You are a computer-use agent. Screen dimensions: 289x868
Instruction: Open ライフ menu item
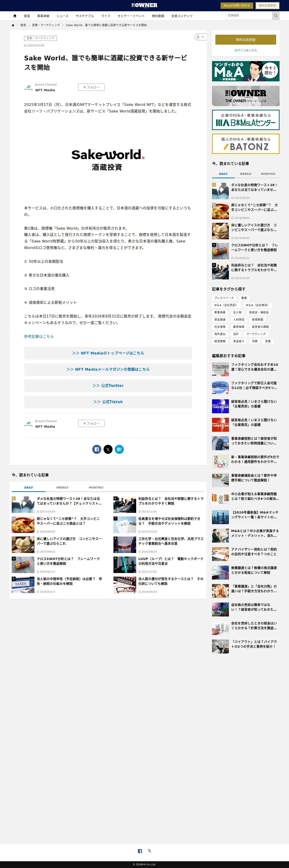(x=106, y=16)
